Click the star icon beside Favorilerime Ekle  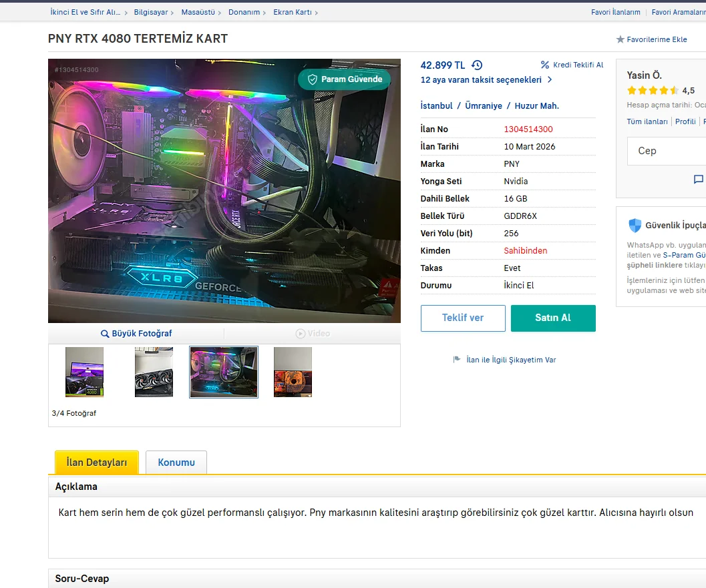[620, 39]
